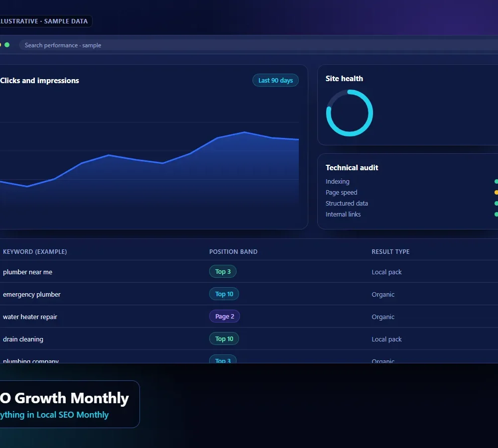
Task: Click the green window dot
Action: click(7, 45)
